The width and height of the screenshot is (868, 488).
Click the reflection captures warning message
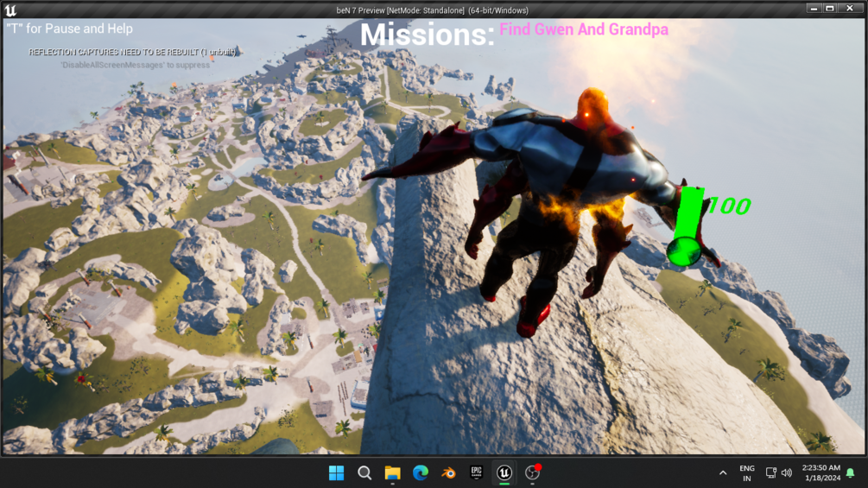click(132, 52)
